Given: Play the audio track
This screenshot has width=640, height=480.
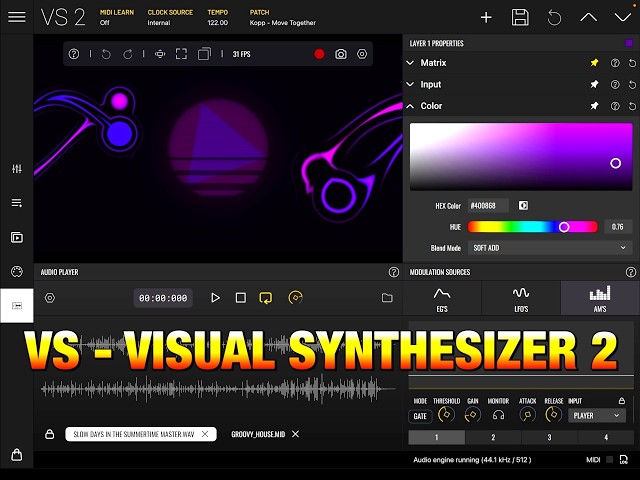Looking at the screenshot, I should pyautogui.click(x=215, y=298).
